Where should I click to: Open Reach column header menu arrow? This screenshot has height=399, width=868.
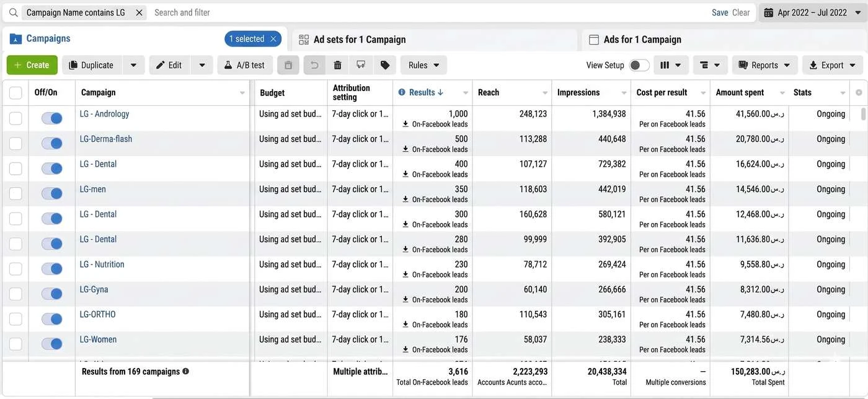pos(545,93)
